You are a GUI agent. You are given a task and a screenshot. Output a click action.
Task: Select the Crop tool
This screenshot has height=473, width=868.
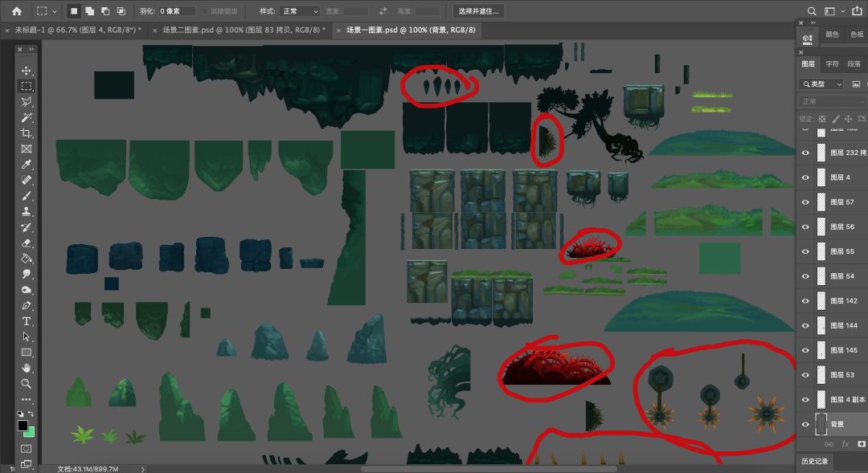(26, 133)
